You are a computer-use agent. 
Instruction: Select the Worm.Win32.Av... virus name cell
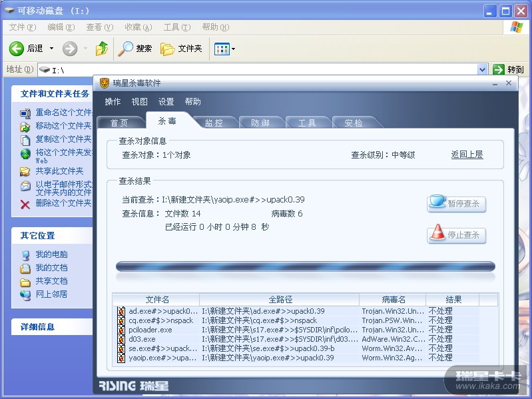click(393, 348)
